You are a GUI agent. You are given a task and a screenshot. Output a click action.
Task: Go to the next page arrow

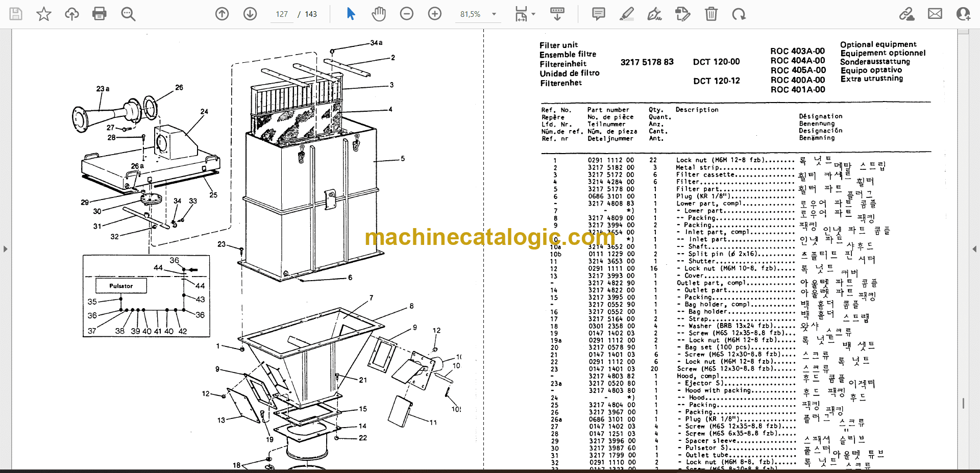(x=250, y=14)
